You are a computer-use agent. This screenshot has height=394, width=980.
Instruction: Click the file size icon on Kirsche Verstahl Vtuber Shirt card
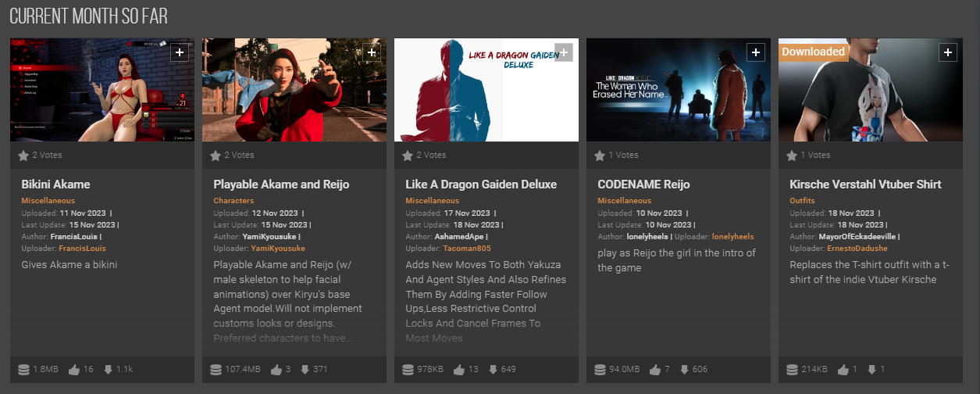pyautogui.click(x=792, y=369)
